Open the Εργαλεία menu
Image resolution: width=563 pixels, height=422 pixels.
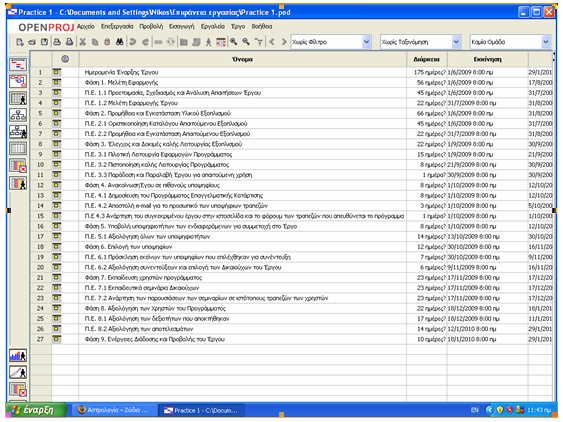coord(213,26)
